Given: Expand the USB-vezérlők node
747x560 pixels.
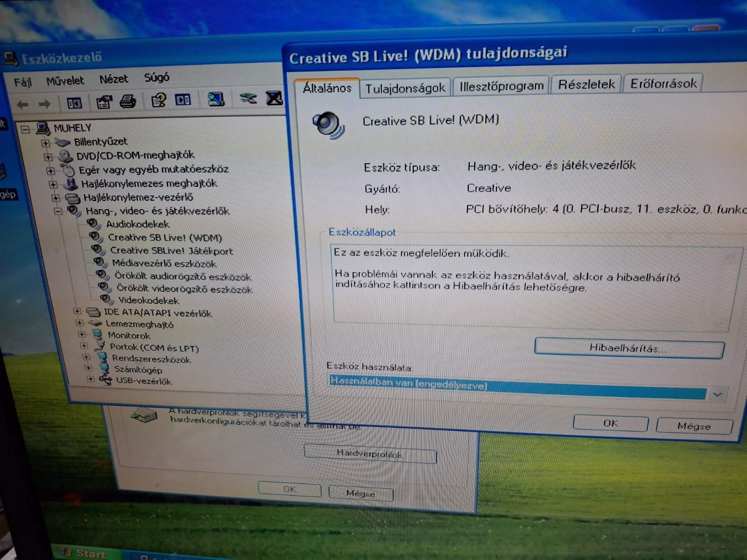Looking at the screenshot, I should coord(90,379).
